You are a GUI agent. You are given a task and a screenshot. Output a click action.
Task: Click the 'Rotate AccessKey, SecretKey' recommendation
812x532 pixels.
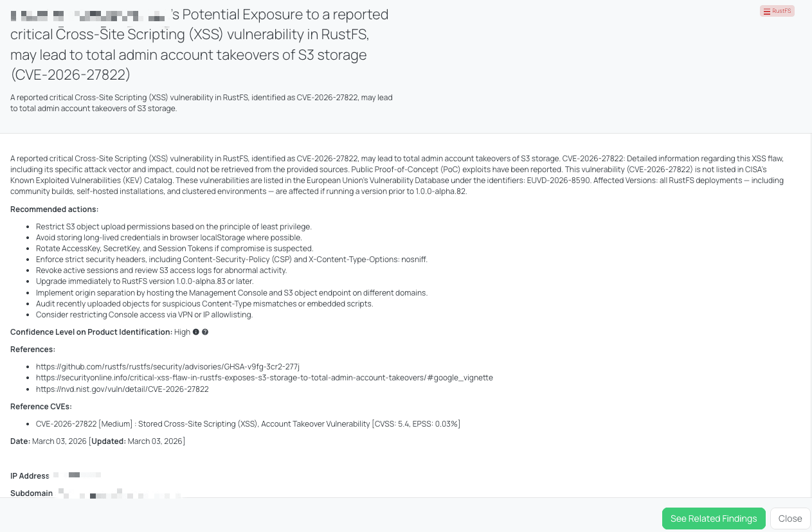point(175,249)
